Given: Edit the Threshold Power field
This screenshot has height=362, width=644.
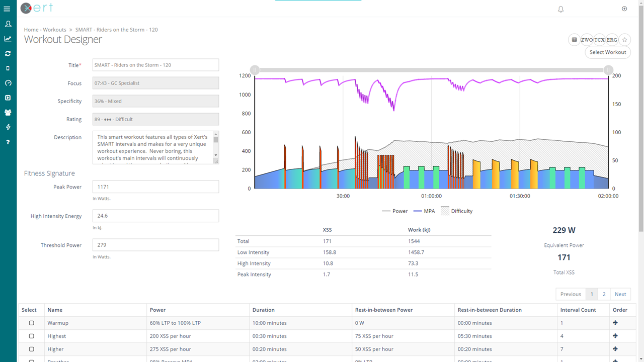Looking at the screenshot, I should pyautogui.click(x=156, y=245).
